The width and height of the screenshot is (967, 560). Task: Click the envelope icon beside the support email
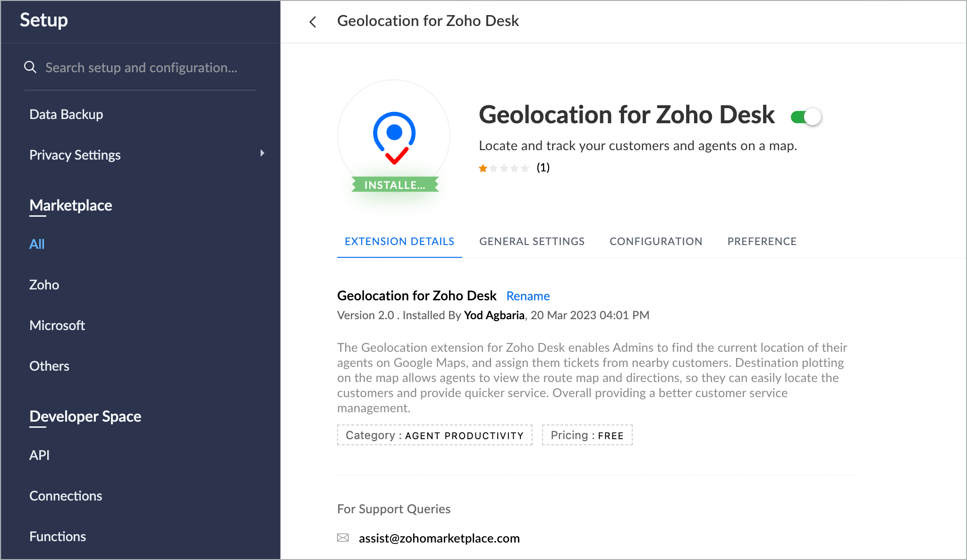(x=343, y=538)
